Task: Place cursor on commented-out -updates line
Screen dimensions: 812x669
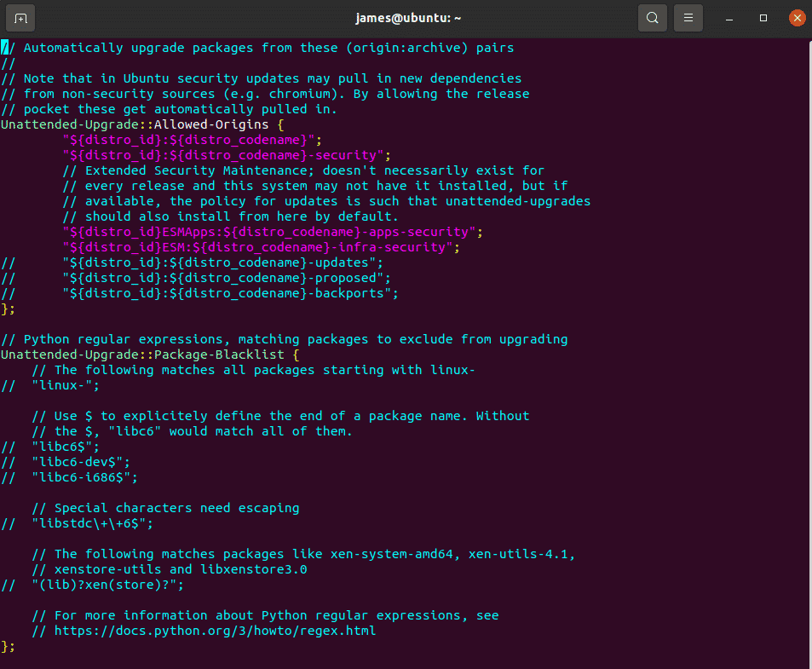Action: [192, 262]
